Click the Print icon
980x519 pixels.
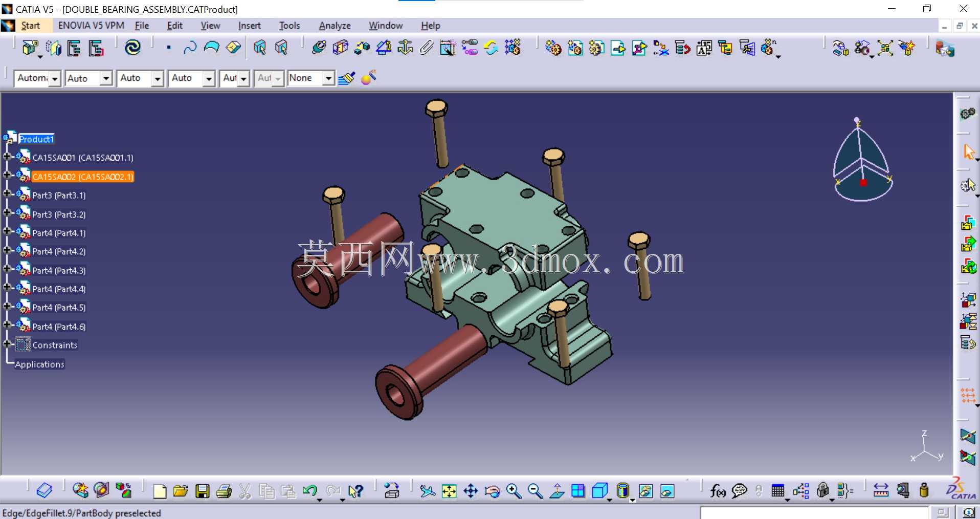pos(224,491)
